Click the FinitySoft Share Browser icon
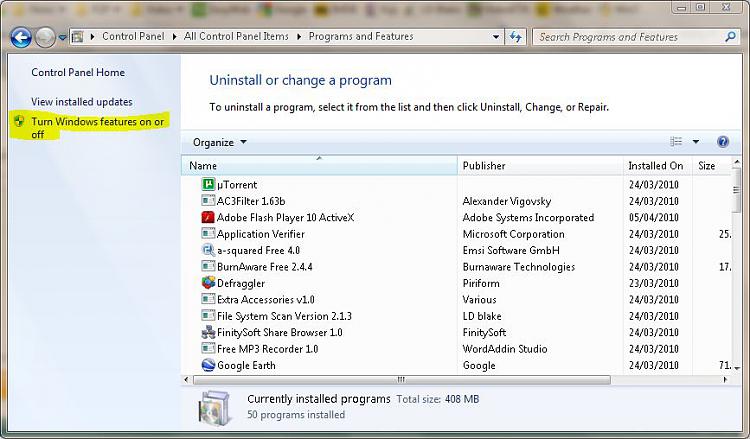The image size is (750, 439). [208, 332]
